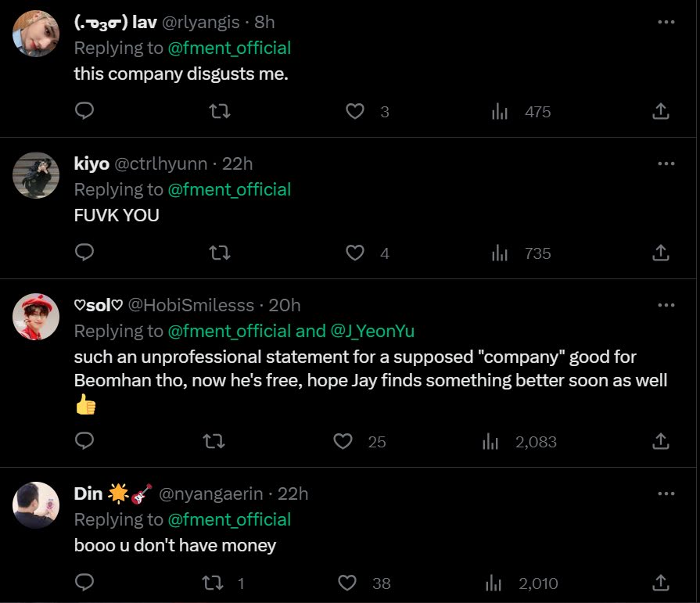This screenshot has width=700, height=603.
Task: View analytics for lav's tweet with 475 views
Action: tap(500, 112)
